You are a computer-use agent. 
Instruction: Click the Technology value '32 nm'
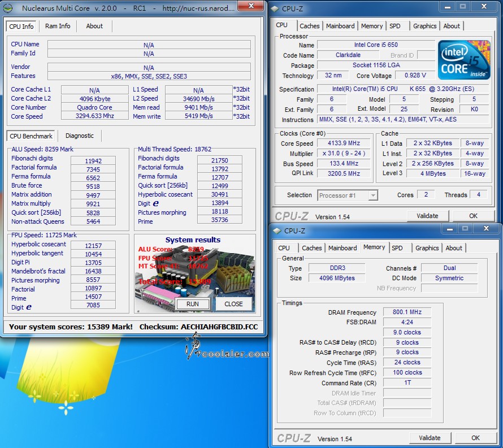tap(333, 75)
